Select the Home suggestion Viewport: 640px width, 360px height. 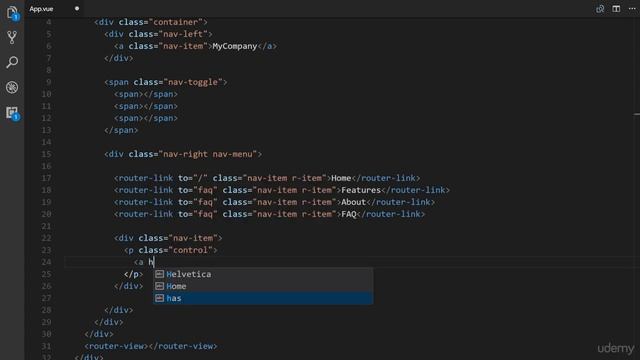263,286
